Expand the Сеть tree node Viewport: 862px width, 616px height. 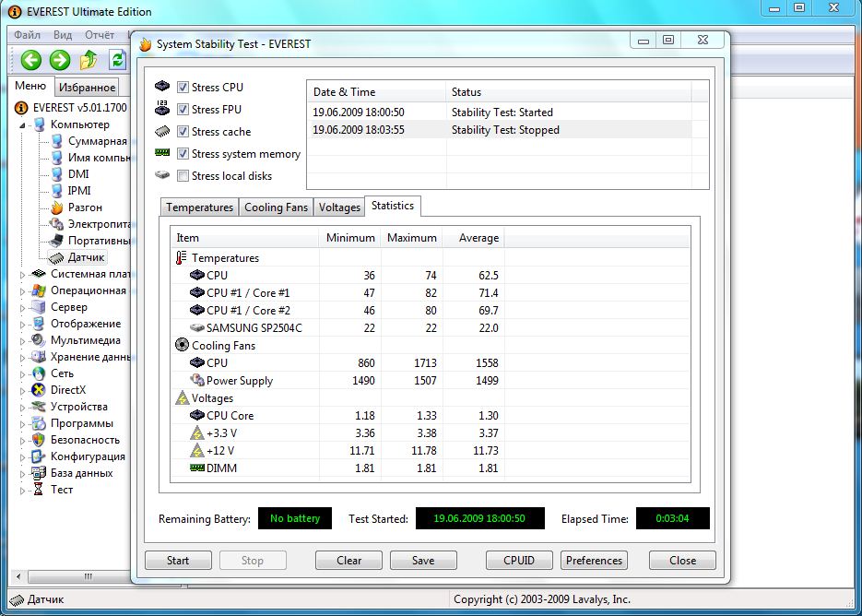[22, 374]
